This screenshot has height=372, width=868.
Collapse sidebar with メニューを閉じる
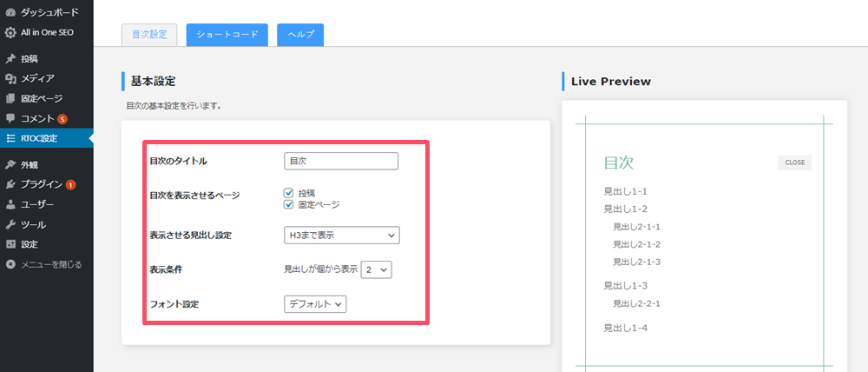pyautogui.click(x=47, y=264)
